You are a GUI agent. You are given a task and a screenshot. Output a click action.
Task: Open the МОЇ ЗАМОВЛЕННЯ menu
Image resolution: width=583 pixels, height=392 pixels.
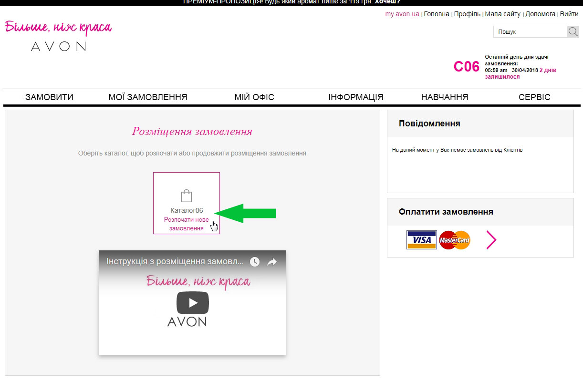(148, 97)
